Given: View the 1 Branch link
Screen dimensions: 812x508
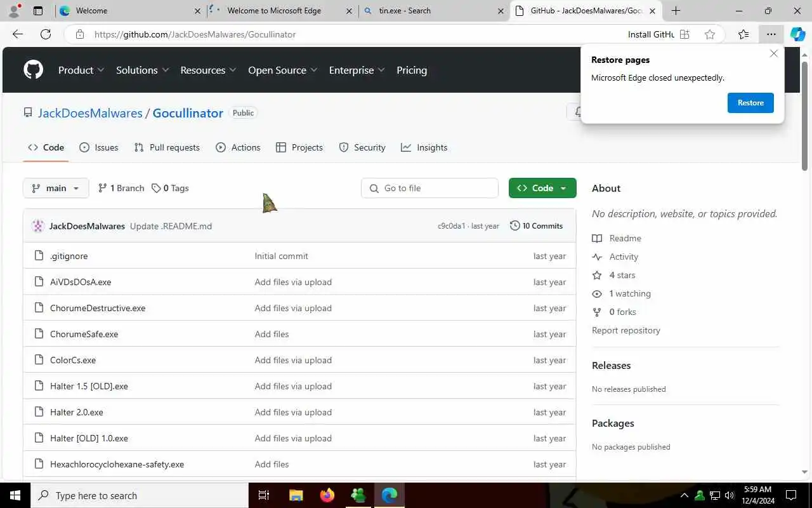Looking at the screenshot, I should tap(121, 188).
